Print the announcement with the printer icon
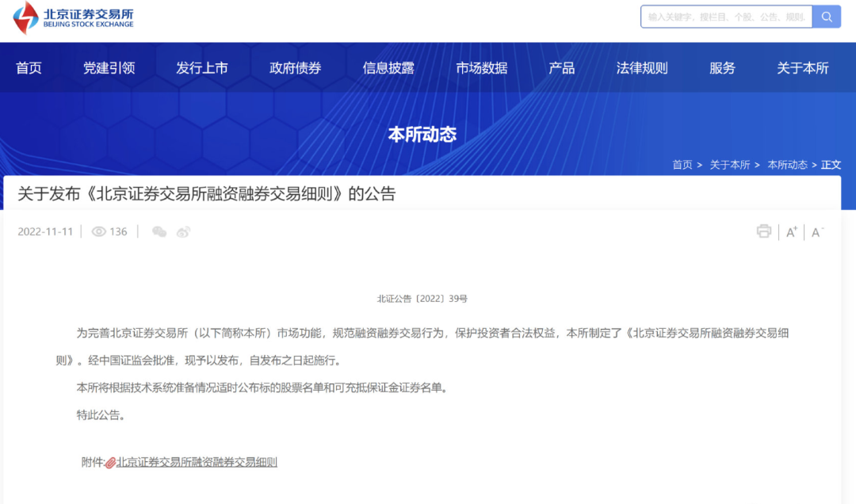 (764, 231)
